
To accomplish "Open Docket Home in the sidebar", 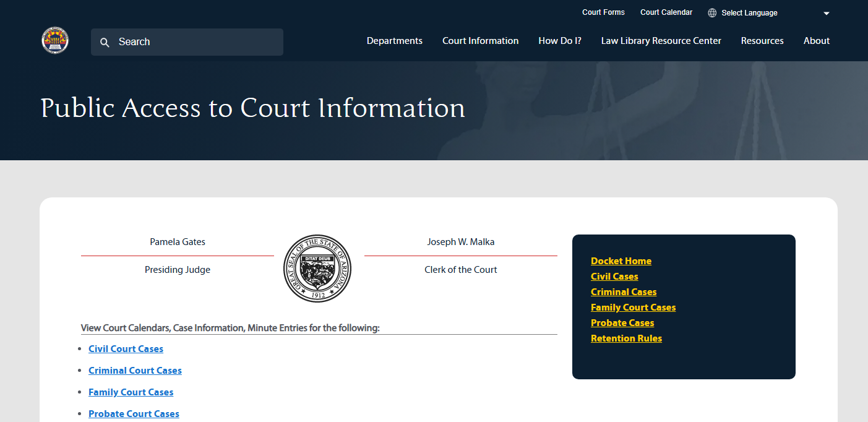I will (621, 261).
